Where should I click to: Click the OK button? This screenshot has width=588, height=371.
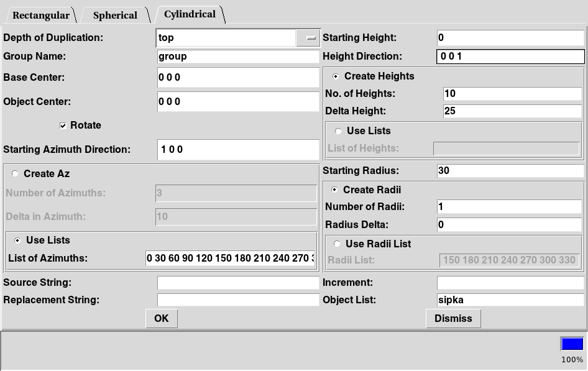162,319
